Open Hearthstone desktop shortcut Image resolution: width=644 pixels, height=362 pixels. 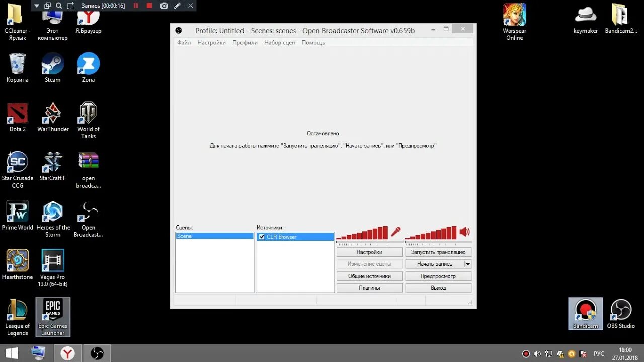tap(18, 265)
